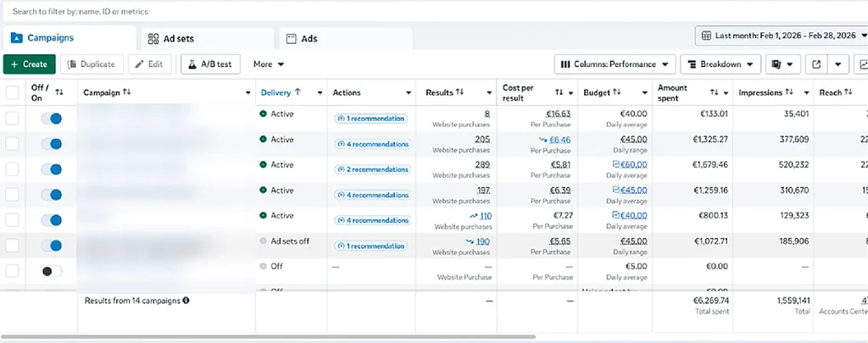Open the 2 recommendations pill
The height and width of the screenshot is (343, 868).
(373, 169)
